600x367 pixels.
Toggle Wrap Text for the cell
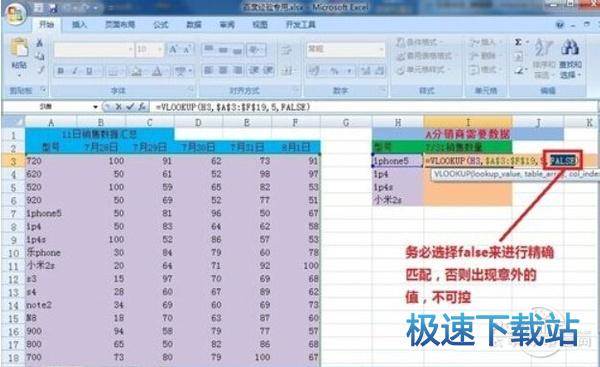point(286,50)
